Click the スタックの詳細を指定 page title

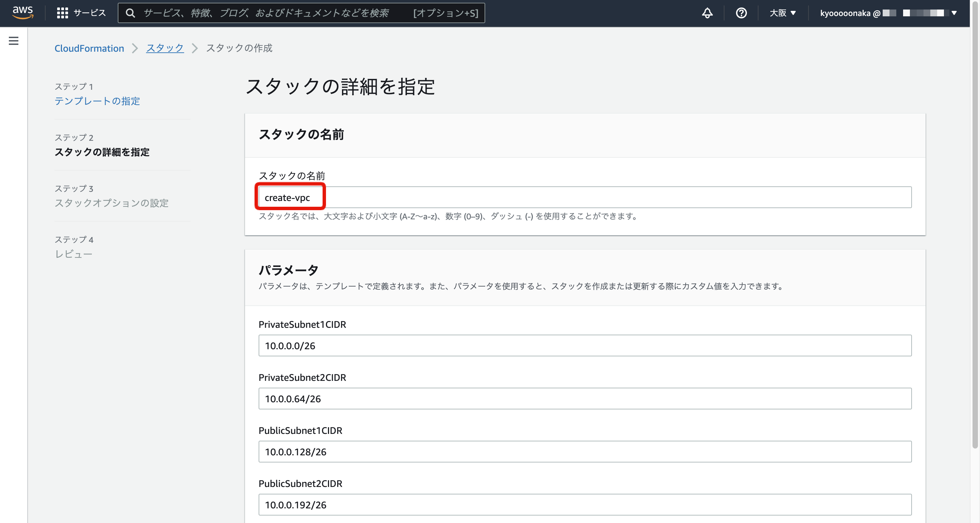click(x=340, y=87)
